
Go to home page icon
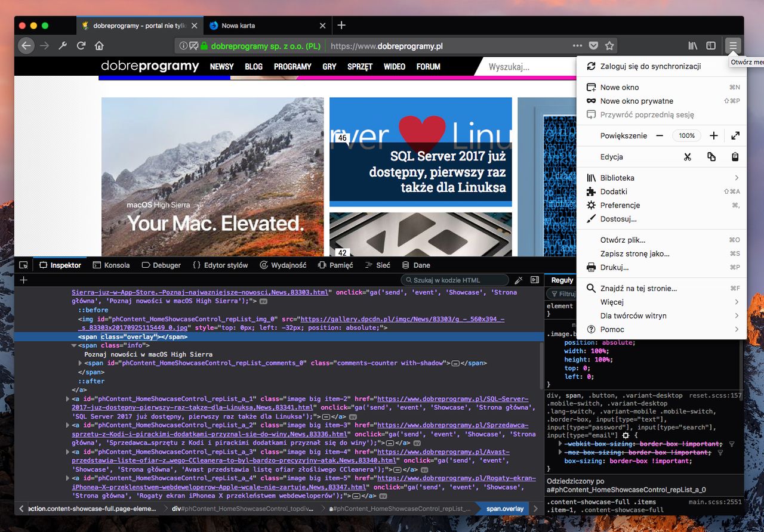coord(99,45)
